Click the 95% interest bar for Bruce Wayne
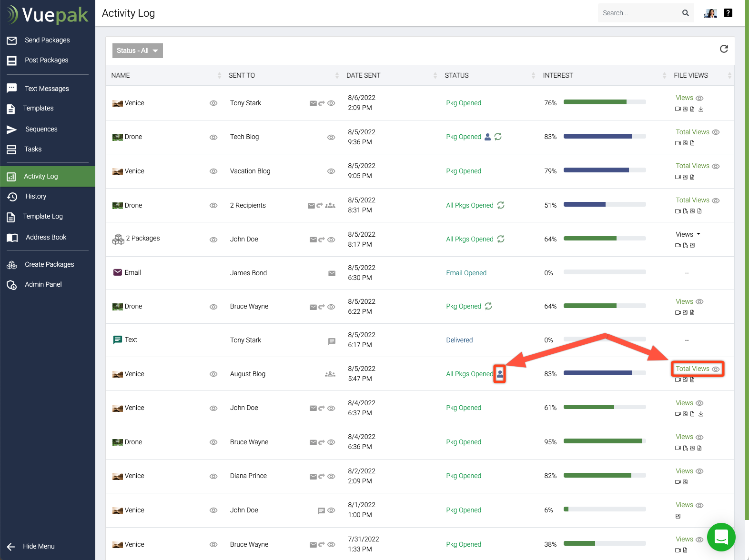 tap(604, 441)
